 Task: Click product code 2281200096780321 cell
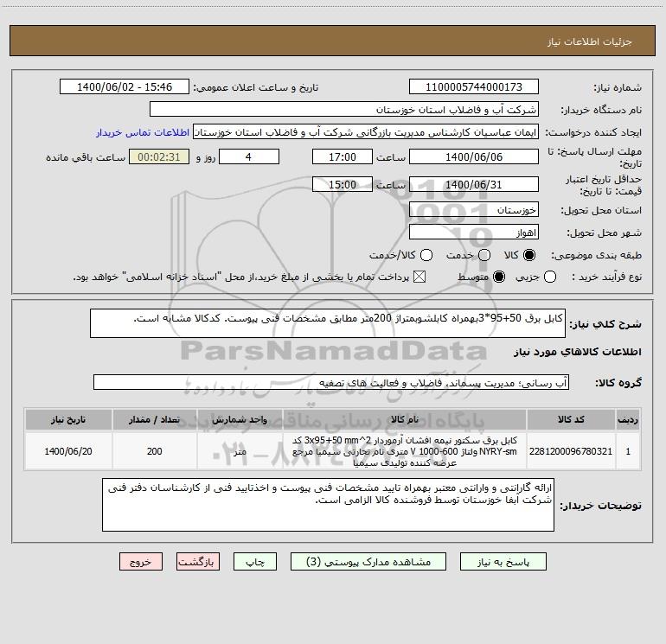pyautogui.click(x=571, y=451)
